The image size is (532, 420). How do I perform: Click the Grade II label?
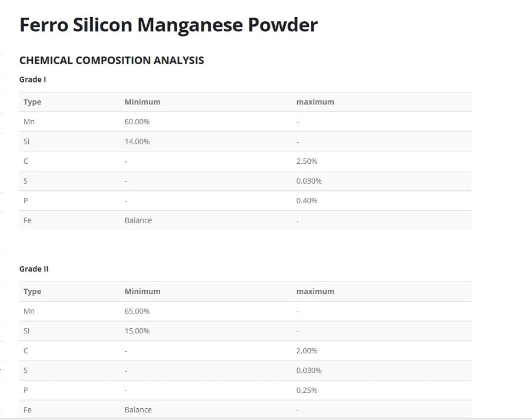click(x=34, y=269)
